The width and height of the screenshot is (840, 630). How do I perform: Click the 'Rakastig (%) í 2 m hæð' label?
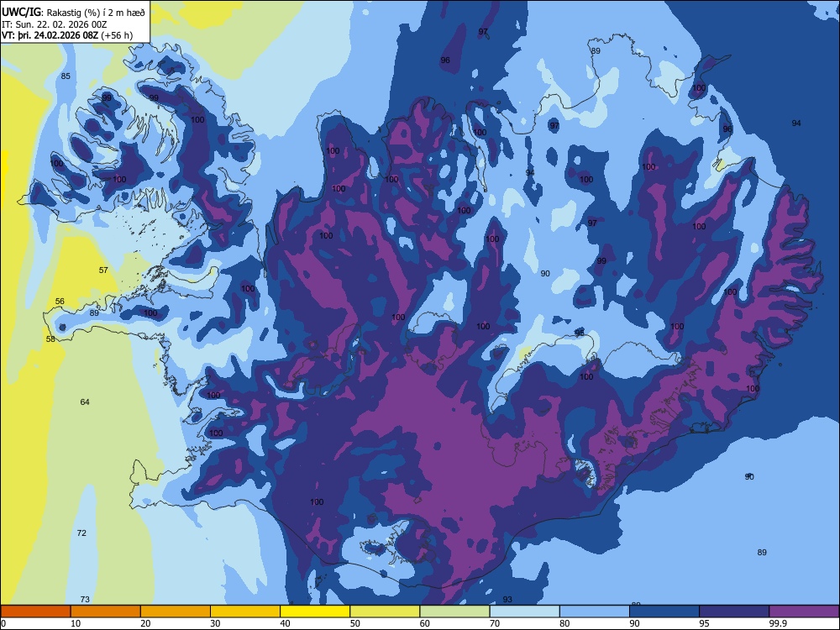click(x=96, y=13)
